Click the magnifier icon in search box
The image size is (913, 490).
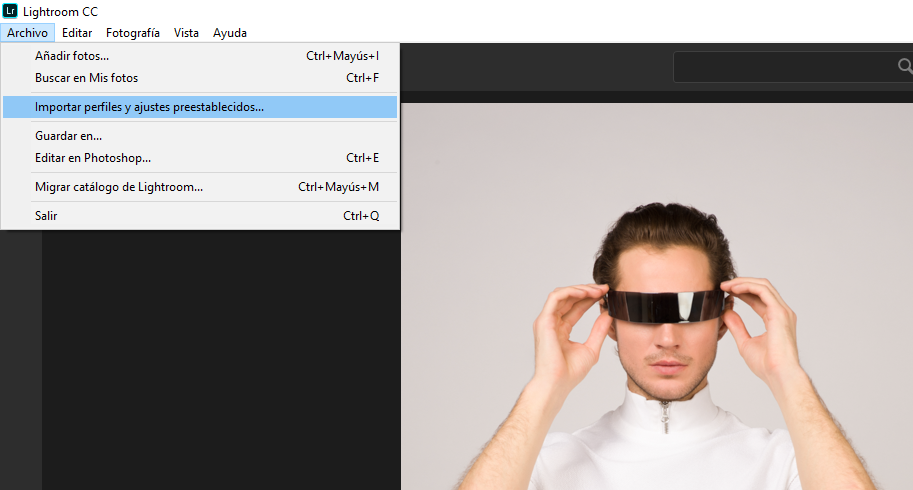pyautogui.click(x=904, y=67)
